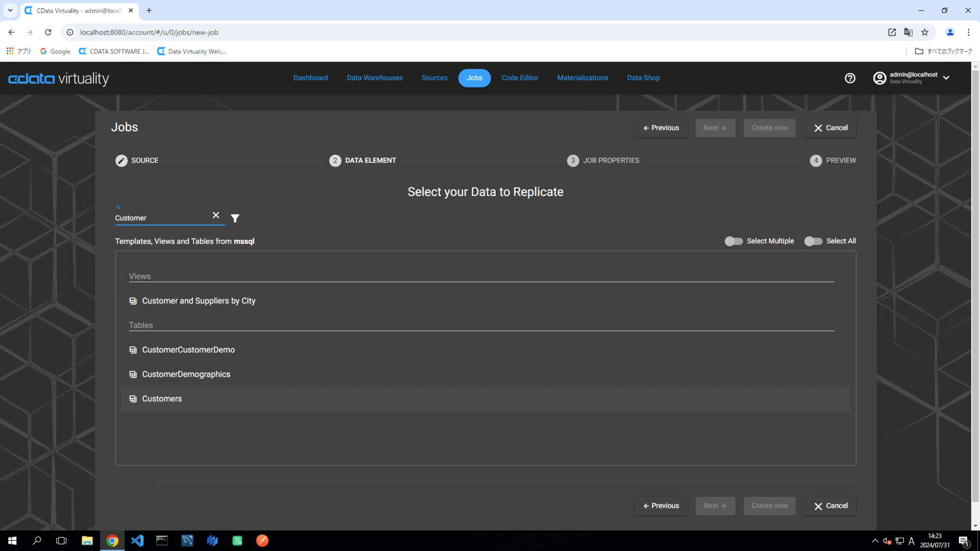
Task: Open Visual Studio Code from taskbar
Action: pos(137,541)
